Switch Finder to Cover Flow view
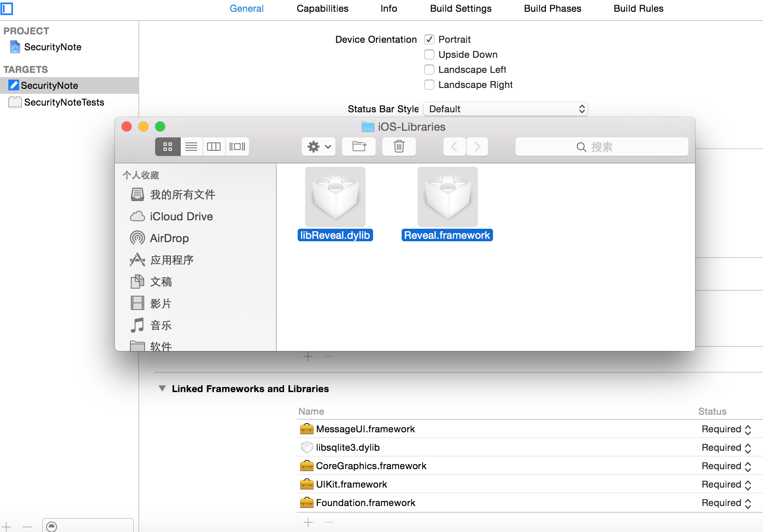Image resolution: width=763 pixels, height=532 pixels. pos(237,147)
